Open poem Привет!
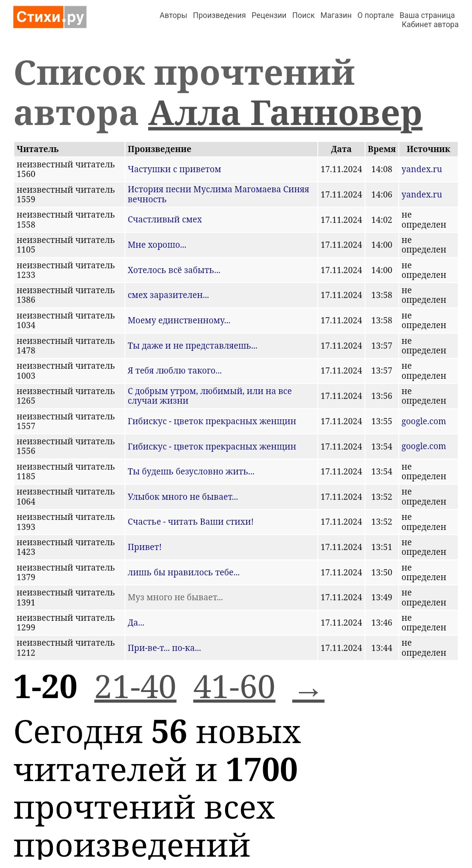472x868 pixels. 145,547
